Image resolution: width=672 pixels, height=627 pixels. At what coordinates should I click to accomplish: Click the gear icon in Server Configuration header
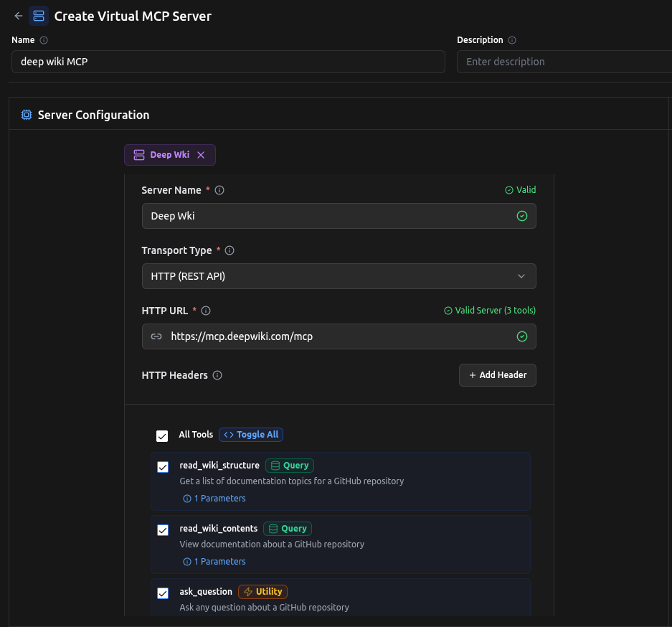pos(27,114)
